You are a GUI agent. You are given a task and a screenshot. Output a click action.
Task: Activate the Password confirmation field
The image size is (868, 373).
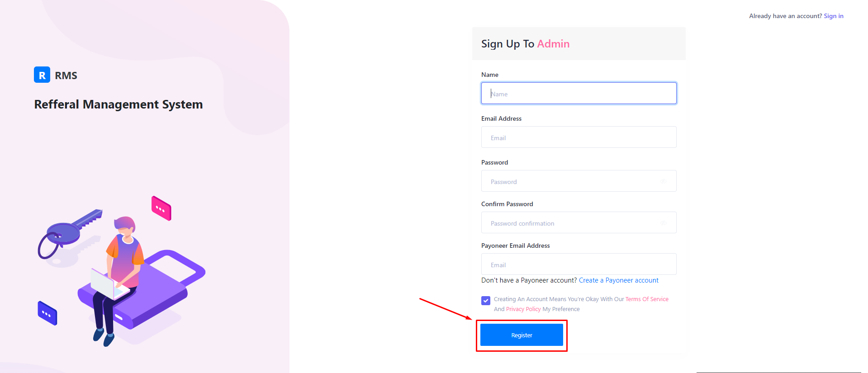(x=579, y=222)
